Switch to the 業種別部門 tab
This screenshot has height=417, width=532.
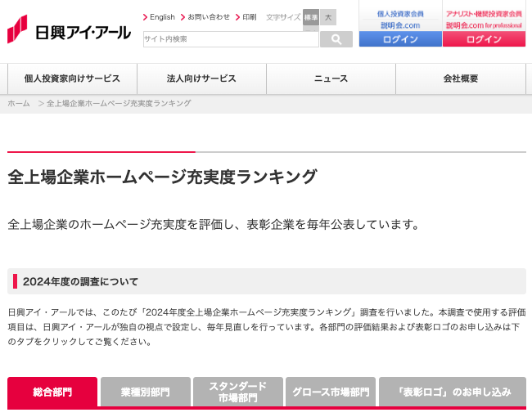pyautogui.click(x=145, y=392)
